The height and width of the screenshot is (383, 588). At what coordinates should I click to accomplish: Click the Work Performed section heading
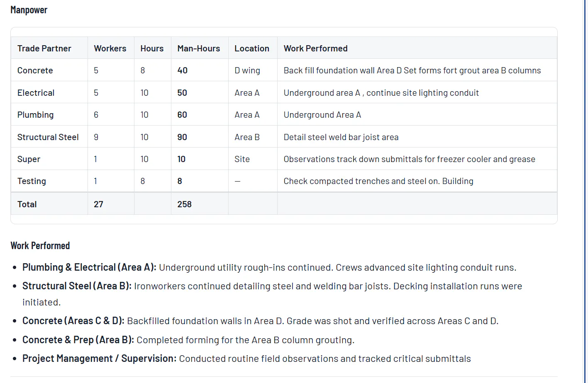[x=40, y=246]
